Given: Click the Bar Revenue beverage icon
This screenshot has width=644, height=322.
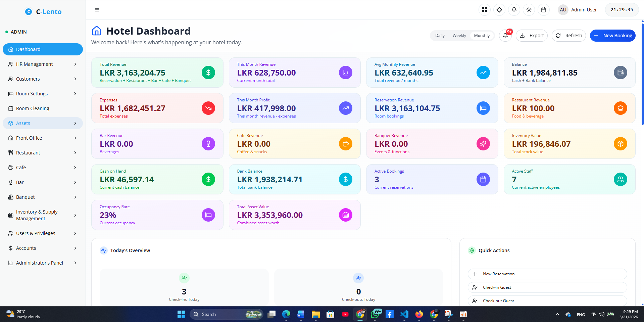Looking at the screenshot, I should 208,144.
